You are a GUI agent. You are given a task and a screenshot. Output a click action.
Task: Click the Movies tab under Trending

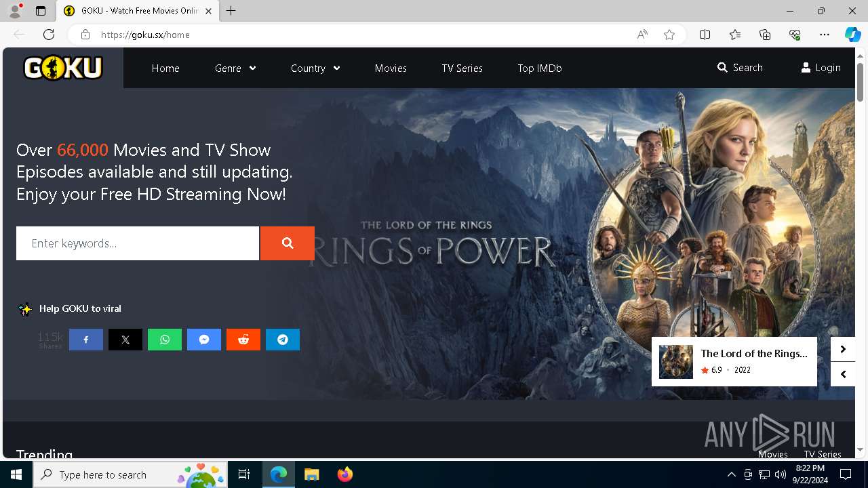773,454
